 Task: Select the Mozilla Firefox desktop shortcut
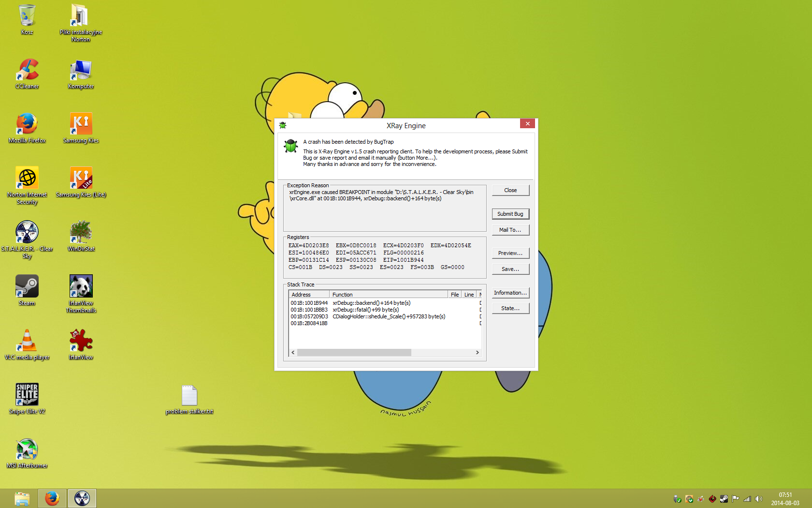click(x=27, y=128)
